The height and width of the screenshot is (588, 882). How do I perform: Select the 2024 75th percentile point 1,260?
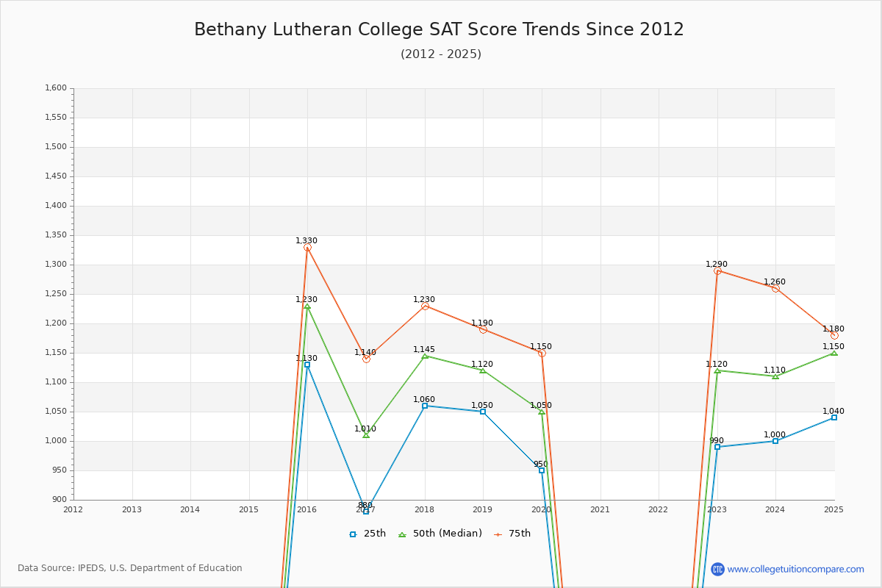click(x=775, y=288)
